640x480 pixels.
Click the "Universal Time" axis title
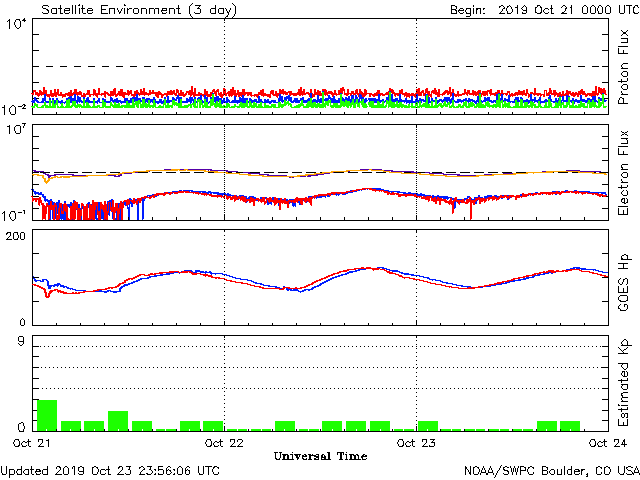320,456
